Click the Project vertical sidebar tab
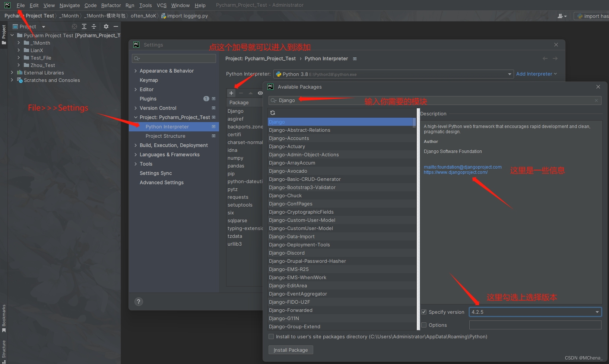The height and width of the screenshot is (364, 609). pos(4,35)
